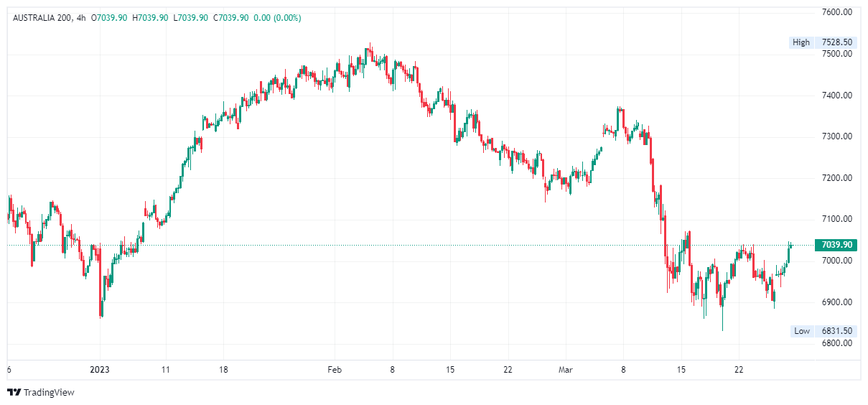The height and width of the screenshot is (405, 868).
Task: Select the 6831.50 low price value
Action: click(836, 331)
